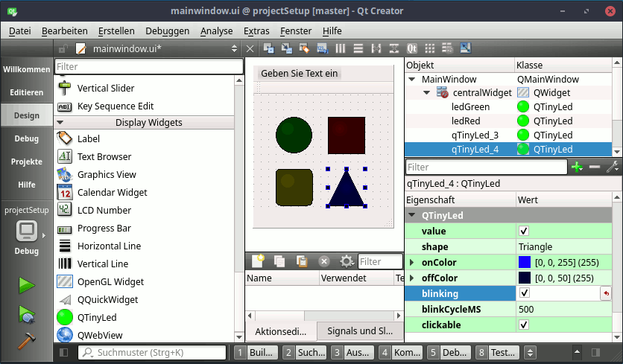Apply vertical splitter layout icon

point(393,48)
